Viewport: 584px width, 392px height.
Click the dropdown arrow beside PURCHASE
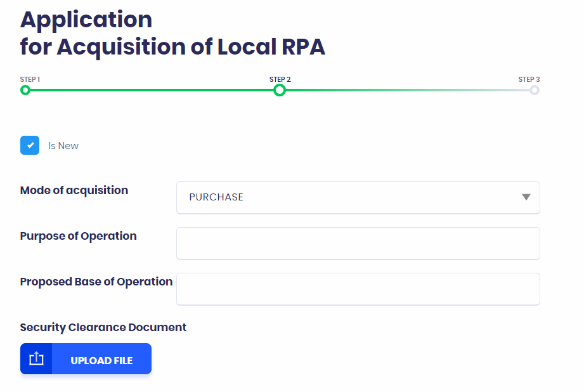[526, 197]
